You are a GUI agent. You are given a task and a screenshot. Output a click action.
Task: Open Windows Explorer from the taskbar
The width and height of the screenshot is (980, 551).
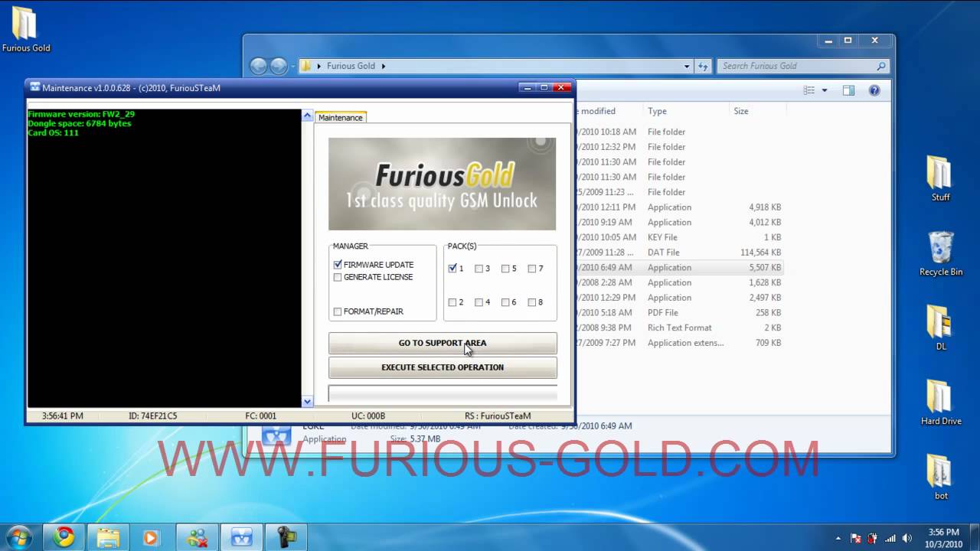109,537
